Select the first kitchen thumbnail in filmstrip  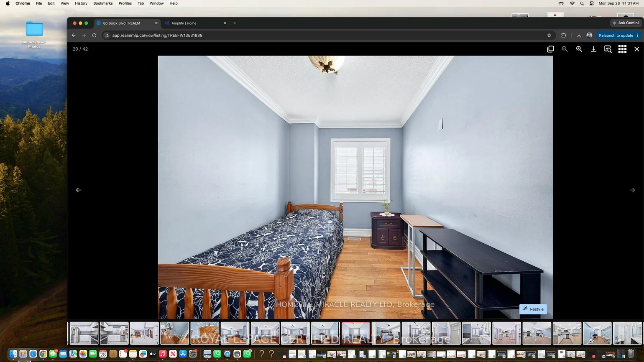(x=84, y=333)
